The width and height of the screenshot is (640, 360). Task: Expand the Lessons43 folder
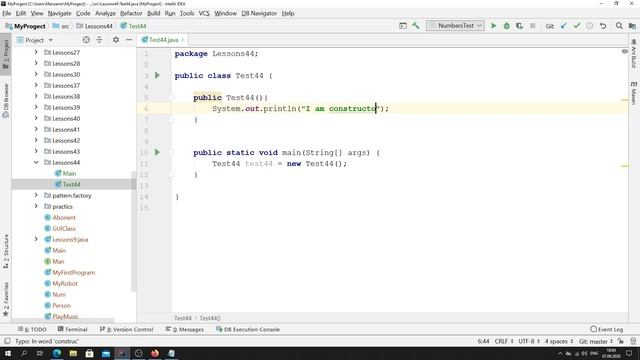point(36,151)
